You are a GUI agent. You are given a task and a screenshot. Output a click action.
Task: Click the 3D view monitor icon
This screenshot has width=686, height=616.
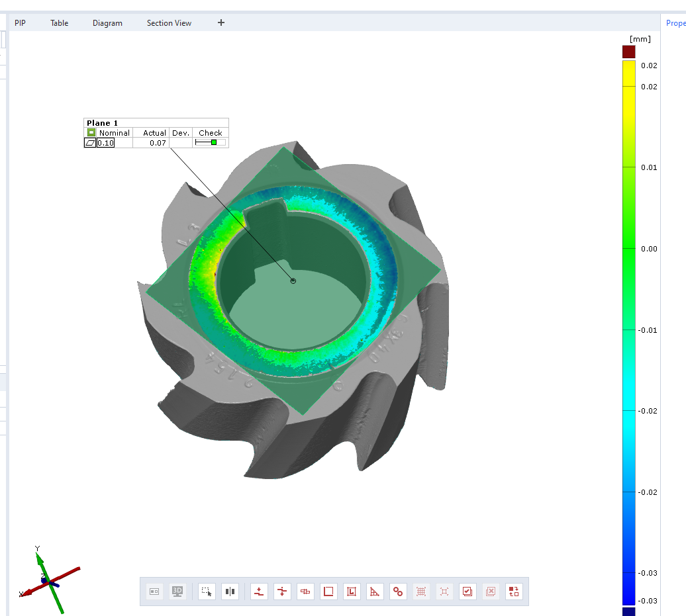click(177, 592)
